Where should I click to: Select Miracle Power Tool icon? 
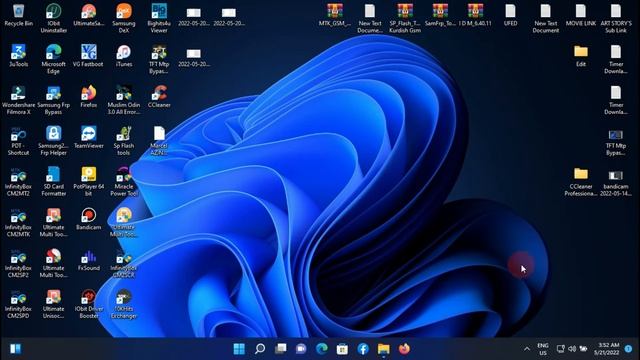click(x=124, y=182)
